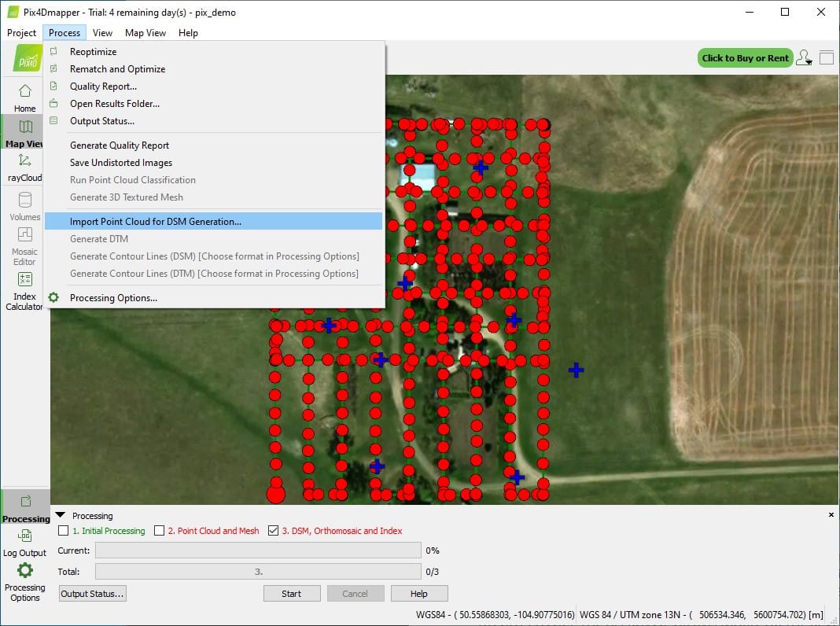Click the Cancel button
Image resolution: width=840 pixels, height=626 pixels.
(355, 593)
